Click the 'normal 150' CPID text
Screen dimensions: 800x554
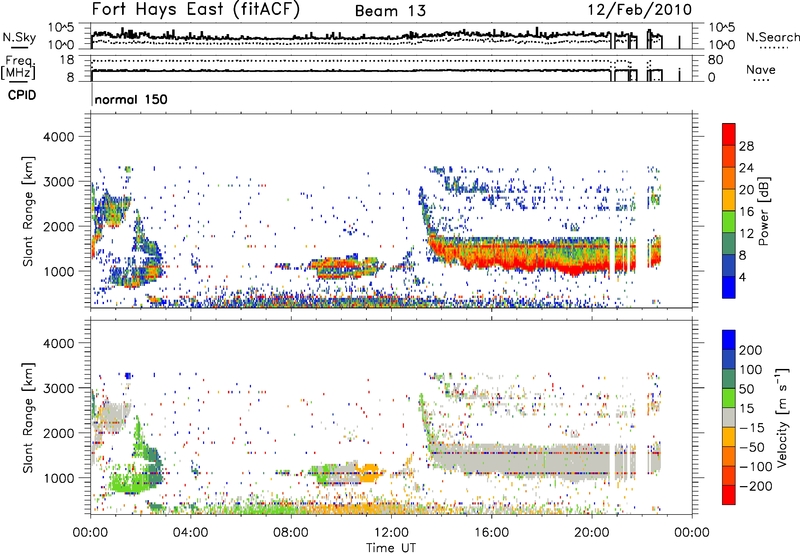click(x=131, y=99)
